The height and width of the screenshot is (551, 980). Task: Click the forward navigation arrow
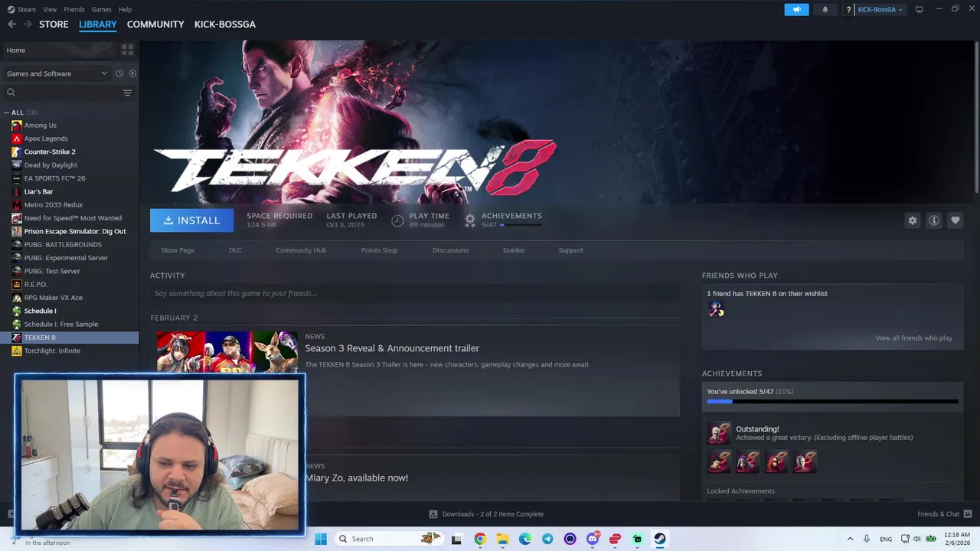click(x=28, y=24)
